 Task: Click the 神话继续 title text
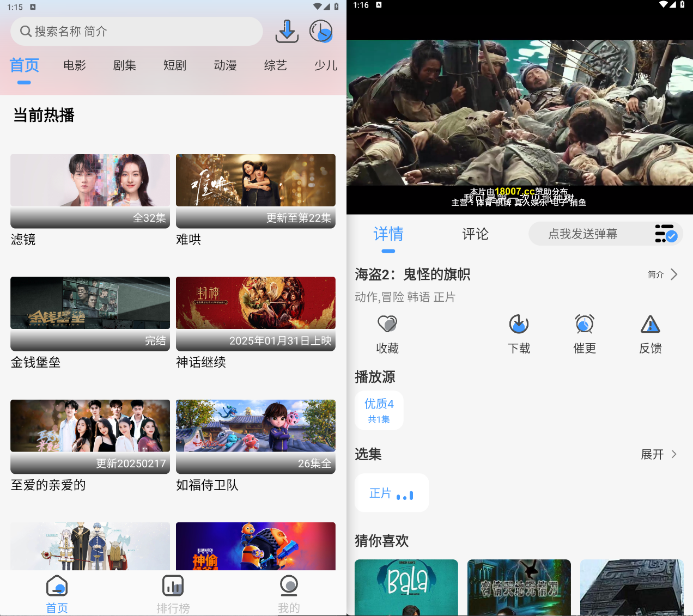201,362
